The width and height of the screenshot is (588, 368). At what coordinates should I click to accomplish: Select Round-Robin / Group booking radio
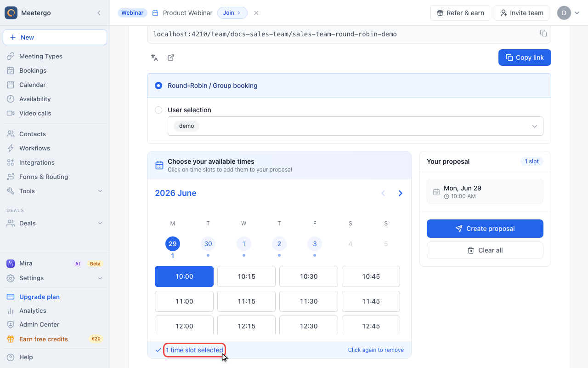click(158, 86)
